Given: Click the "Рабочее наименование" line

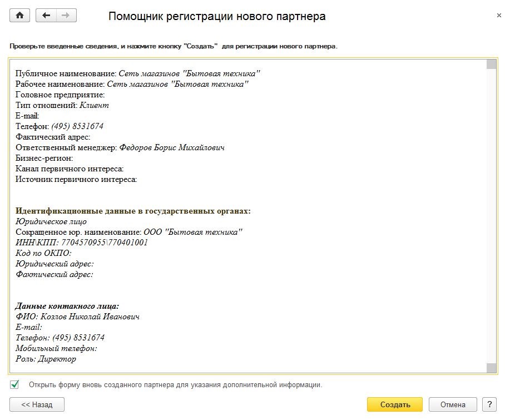Looking at the screenshot, I should point(132,84).
